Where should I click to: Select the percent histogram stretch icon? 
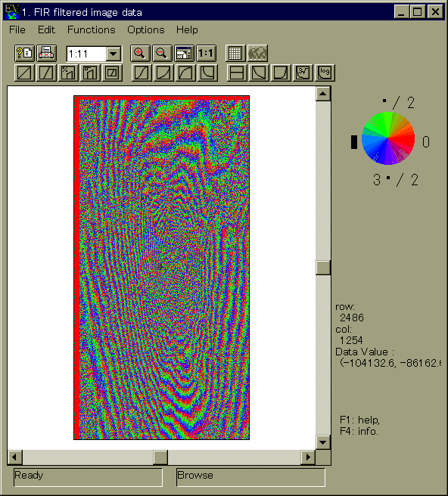(68, 73)
